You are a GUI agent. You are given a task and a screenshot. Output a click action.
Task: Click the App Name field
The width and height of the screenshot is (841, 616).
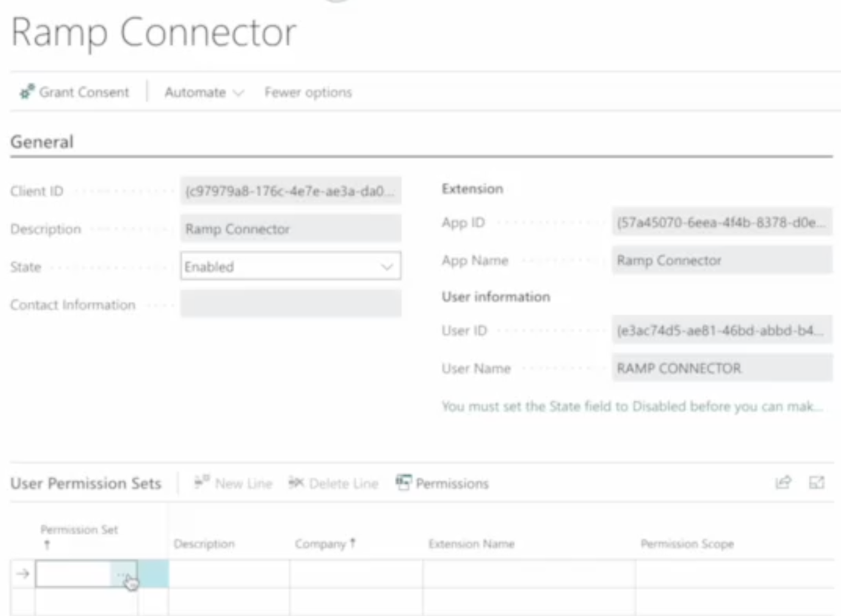point(722,260)
